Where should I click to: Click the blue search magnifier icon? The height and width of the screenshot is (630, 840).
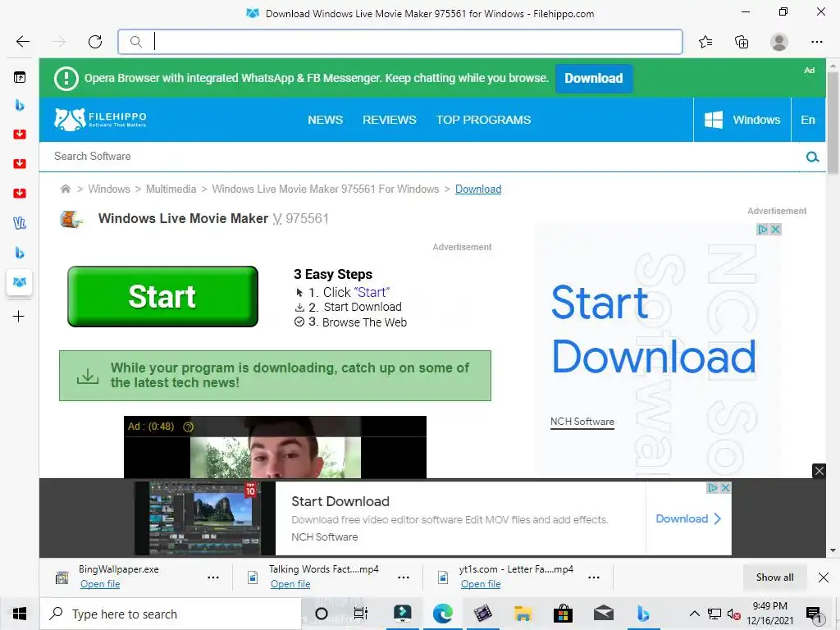[x=812, y=157]
